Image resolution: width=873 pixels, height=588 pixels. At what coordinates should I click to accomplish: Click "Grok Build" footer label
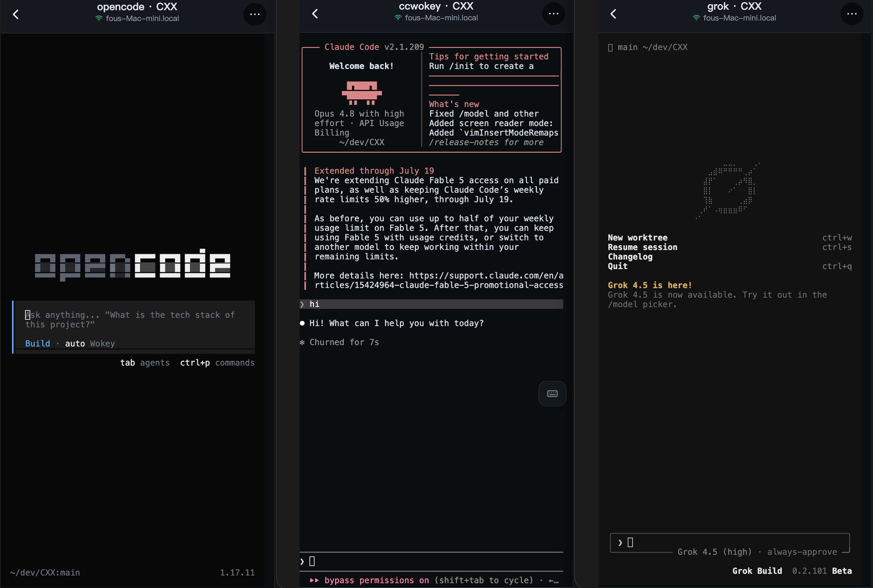[757, 571]
